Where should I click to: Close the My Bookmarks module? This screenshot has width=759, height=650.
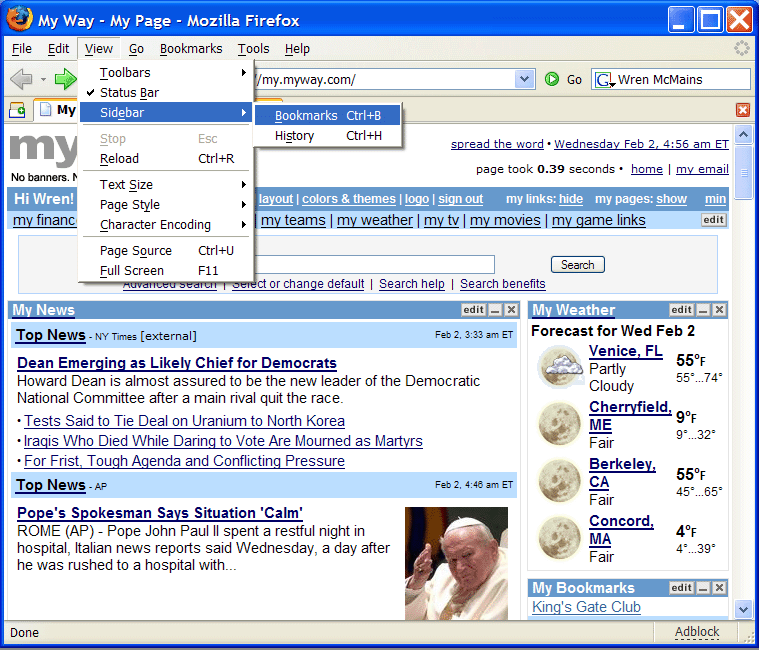pos(720,588)
